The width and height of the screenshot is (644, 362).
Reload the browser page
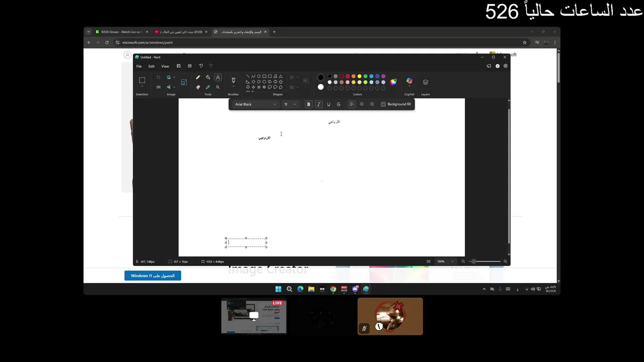(107, 42)
